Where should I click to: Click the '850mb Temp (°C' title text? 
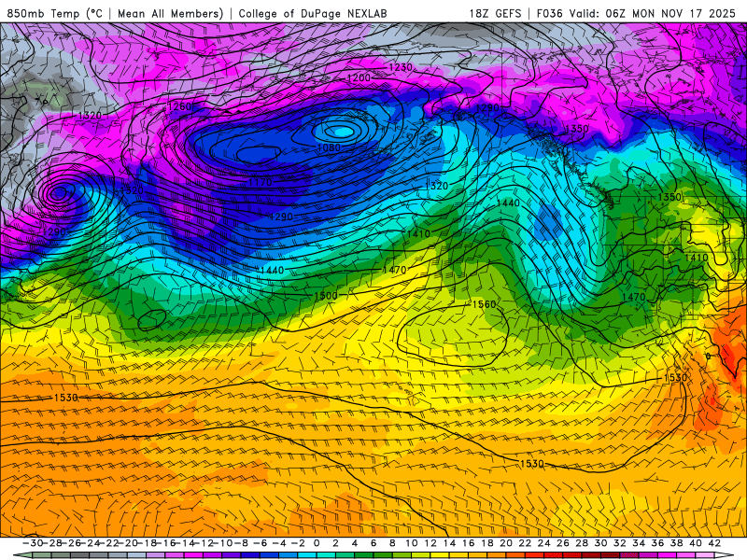54,13
